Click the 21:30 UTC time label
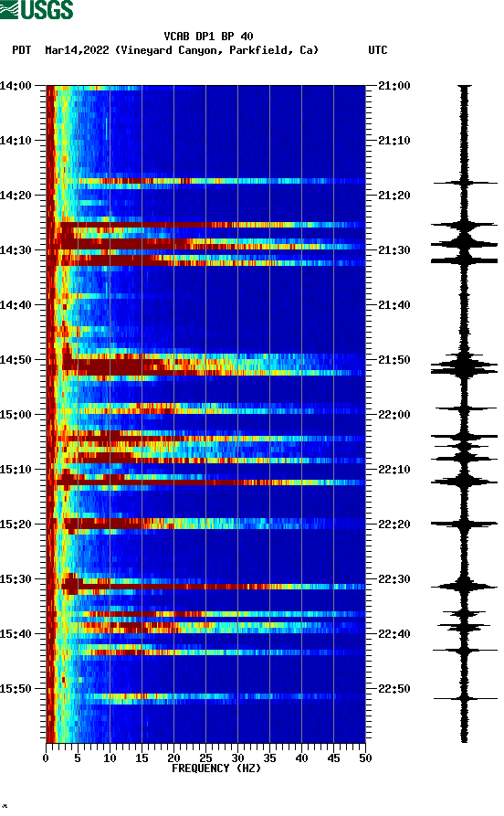This screenshot has height=816, width=504. tap(394, 249)
